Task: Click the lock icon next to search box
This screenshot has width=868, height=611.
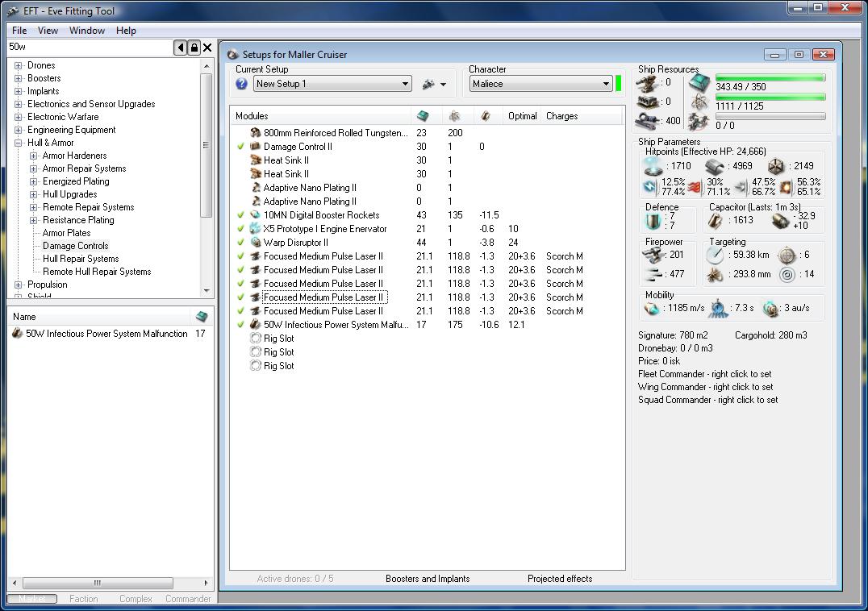Action: coord(194,48)
